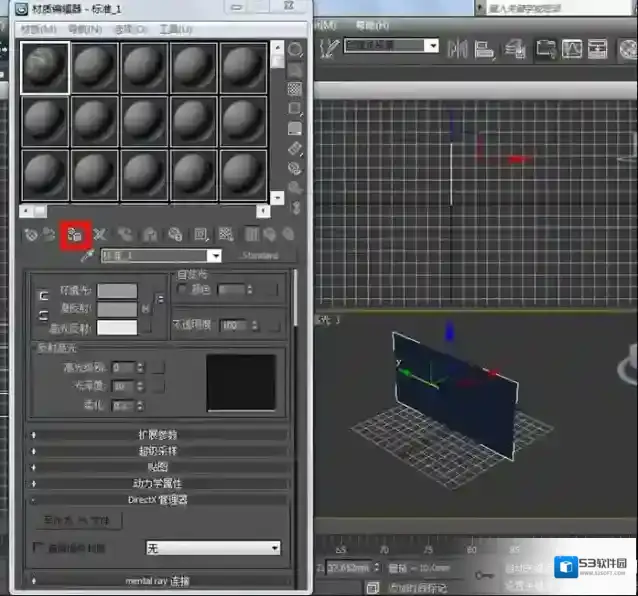The image size is (638, 596).
Task: Enable the DirectX manager viewport shader checkbox
Action: (39, 548)
